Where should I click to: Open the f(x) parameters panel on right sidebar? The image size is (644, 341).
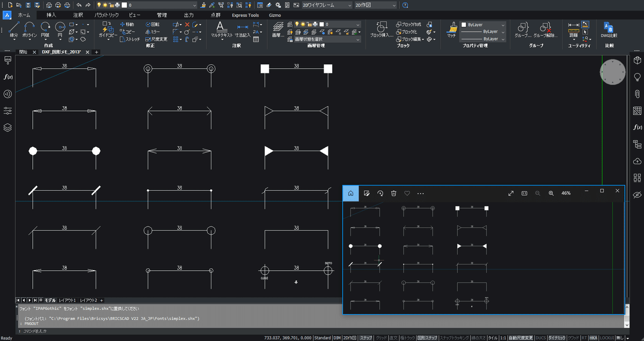click(637, 127)
